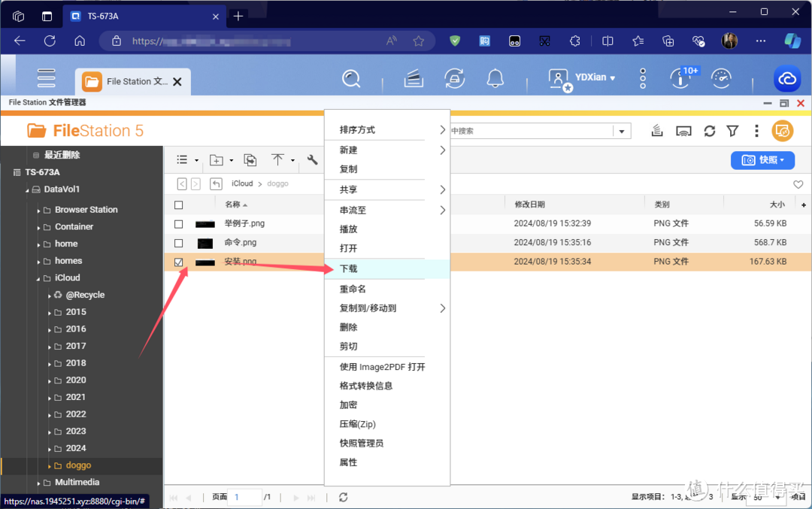Open the 快照 snapshot dropdown button

[x=762, y=160]
